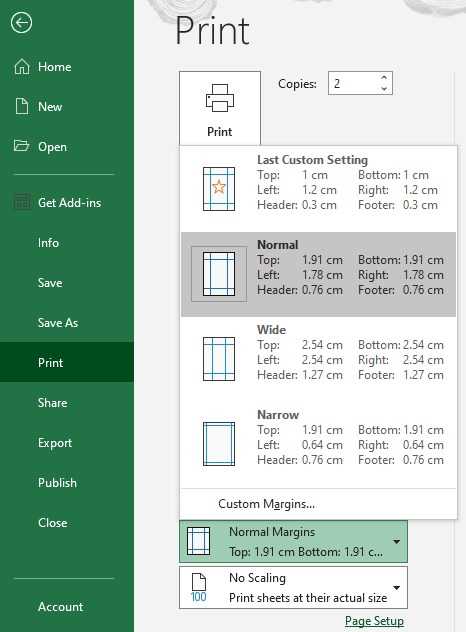Click the back arrow circle icon
Image resolution: width=466 pixels, height=632 pixels.
[21, 23]
